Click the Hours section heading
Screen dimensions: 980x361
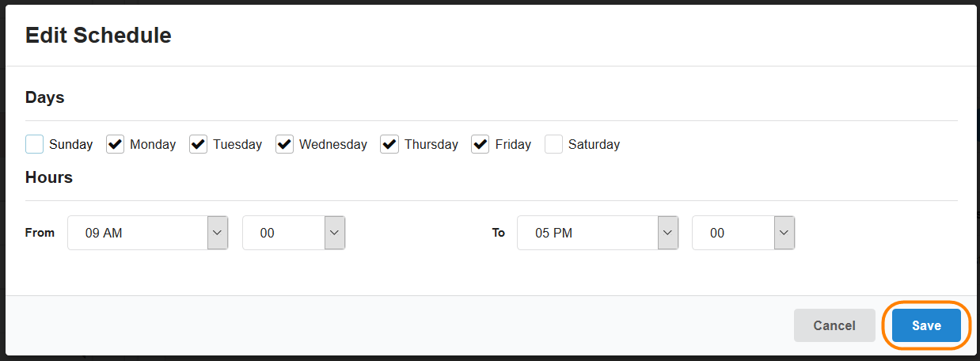[49, 177]
